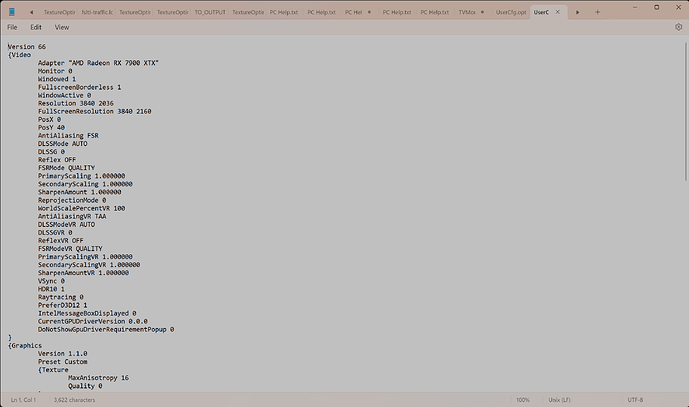Add a new tab with plus button
This screenshot has height=407, width=689.
tap(597, 12)
